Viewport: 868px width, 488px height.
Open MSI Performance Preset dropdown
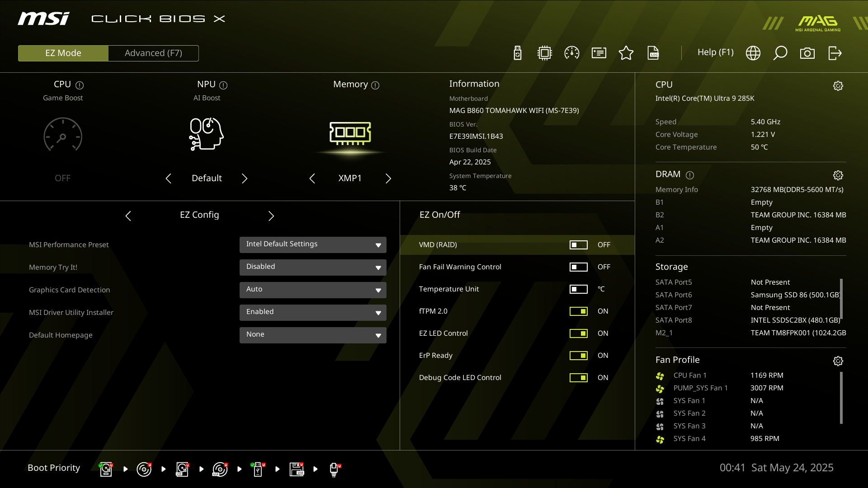click(x=313, y=244)
